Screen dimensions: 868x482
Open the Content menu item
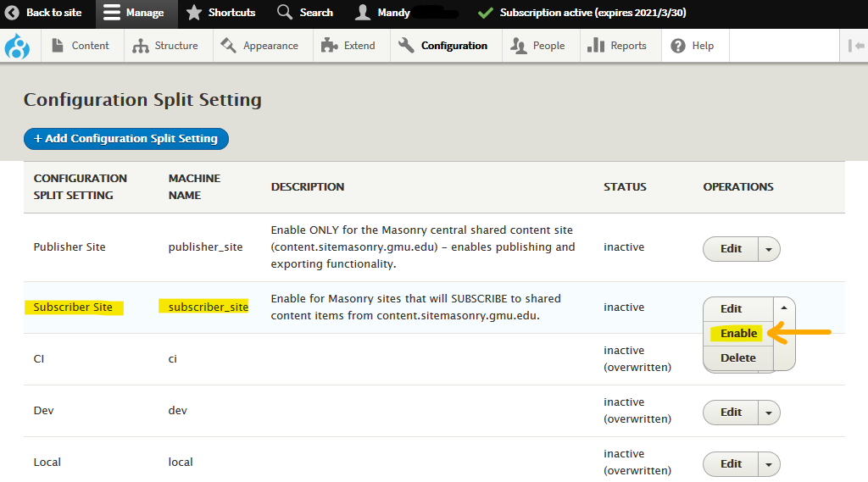tap(82, 46)
